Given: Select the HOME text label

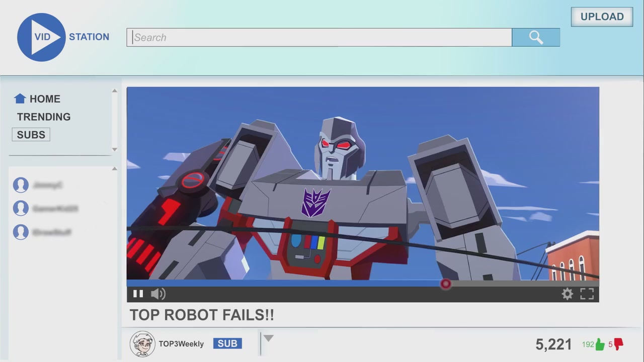Looking at the screenshot, I should pos(45,99).
